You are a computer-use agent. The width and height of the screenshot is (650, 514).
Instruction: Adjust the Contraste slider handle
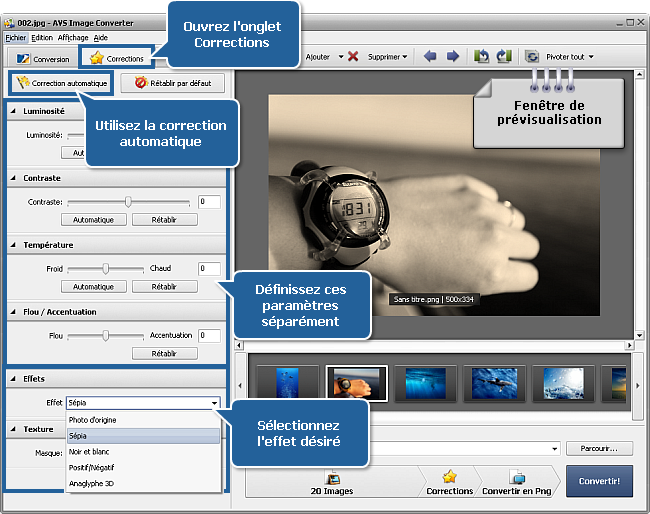tap(128, 202)
